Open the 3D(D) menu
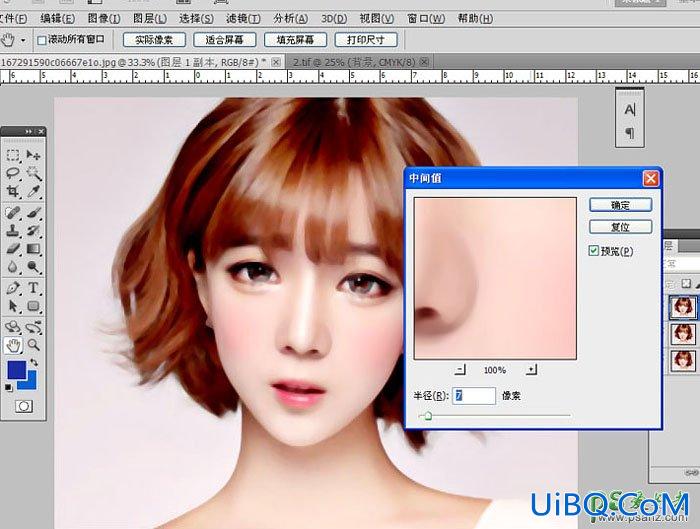700x529 pixels. pos(333,19)
